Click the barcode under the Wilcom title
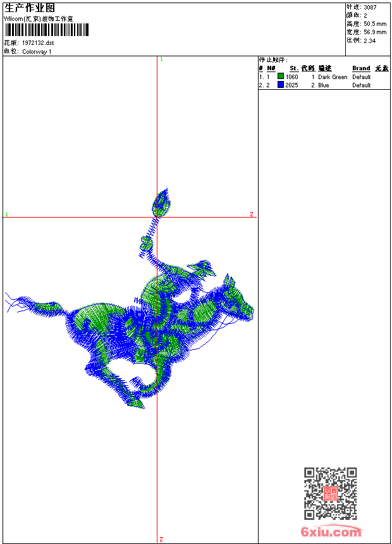The image size is (392, 544). (46, 30)
